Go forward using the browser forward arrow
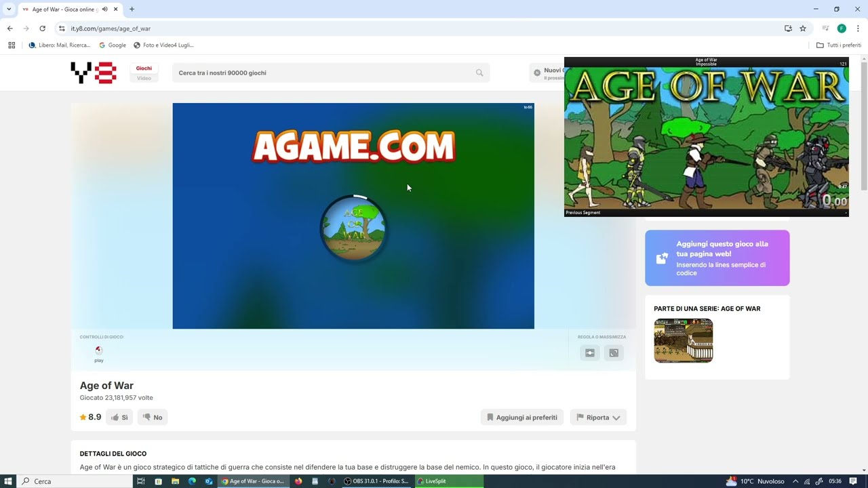This screenshot has height=488, width=868. coord(26,28)
